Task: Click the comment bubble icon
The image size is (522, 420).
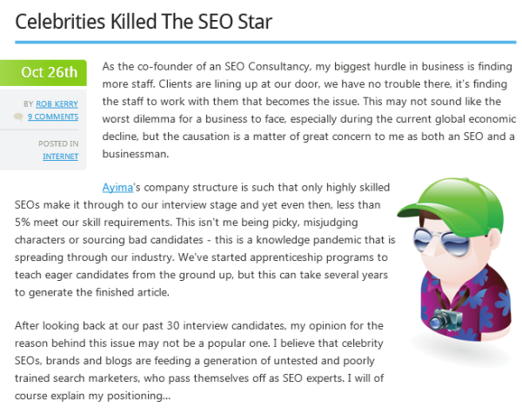Action: tap(18, 117)
